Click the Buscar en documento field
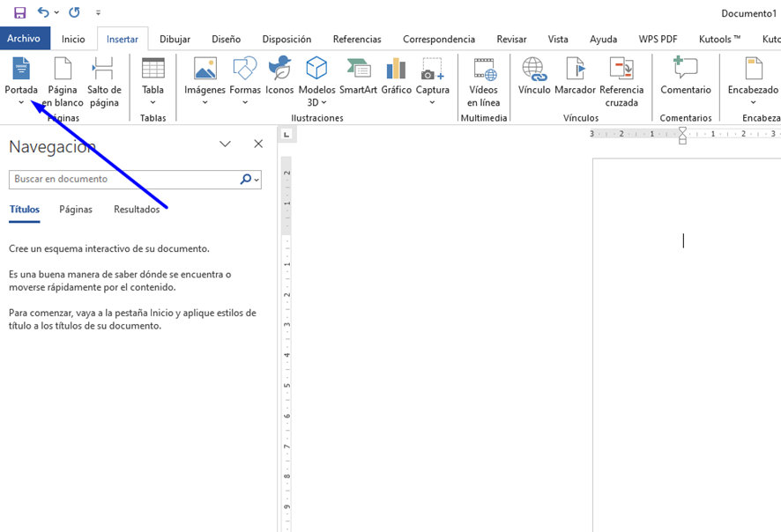This screenshot has width=781, height=532. pyautogui.click(x=123, y=180)
